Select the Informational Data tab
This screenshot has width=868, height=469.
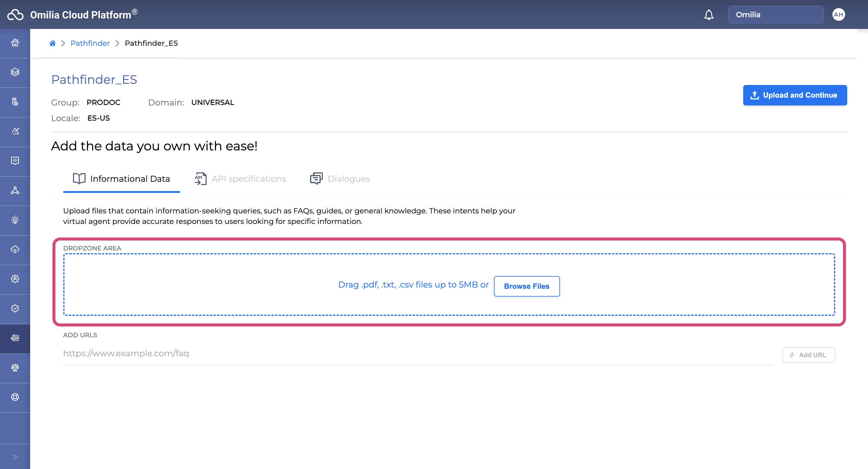pyautogui.click(x=121, y=178)
